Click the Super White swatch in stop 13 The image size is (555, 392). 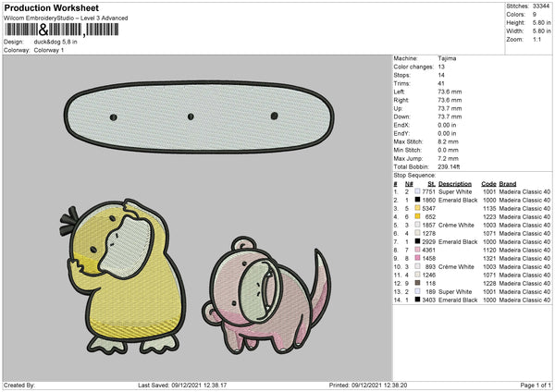click(x=418, y=291)
